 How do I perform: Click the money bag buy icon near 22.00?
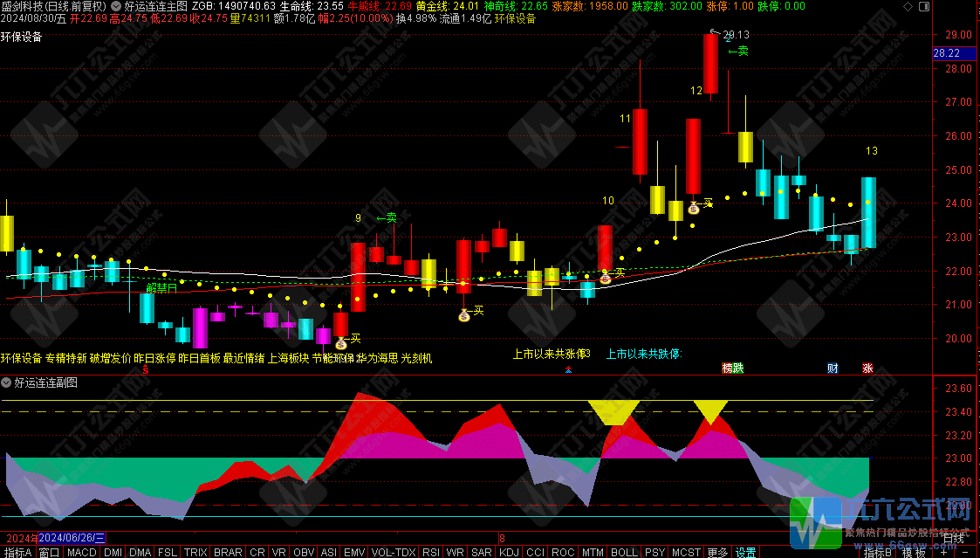coord(605,279)
